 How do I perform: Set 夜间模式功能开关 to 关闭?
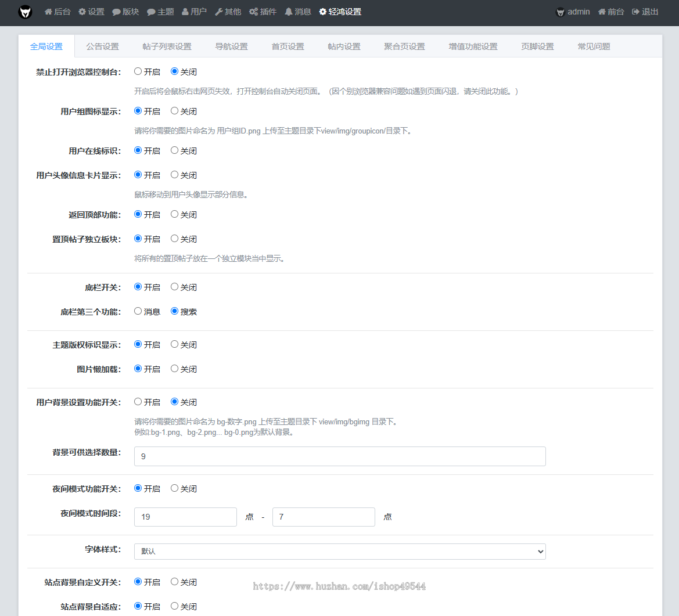[174, 488]
